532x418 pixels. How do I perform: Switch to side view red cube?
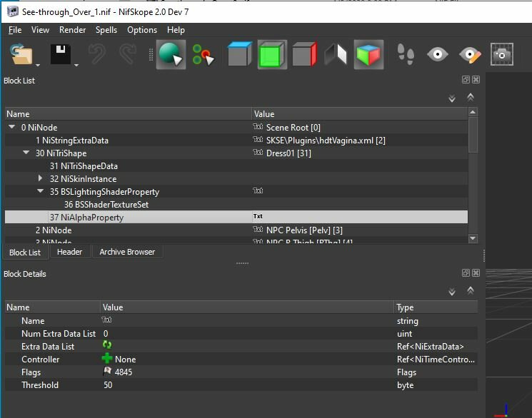304,54
